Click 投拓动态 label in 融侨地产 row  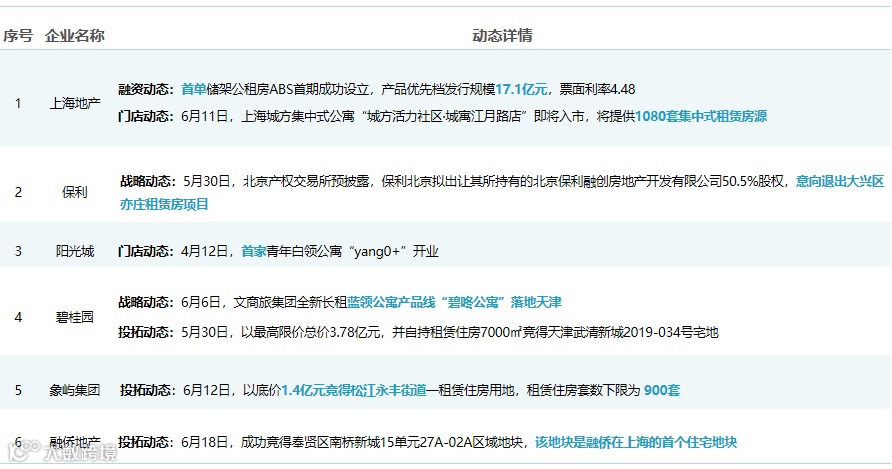[146, 442]
